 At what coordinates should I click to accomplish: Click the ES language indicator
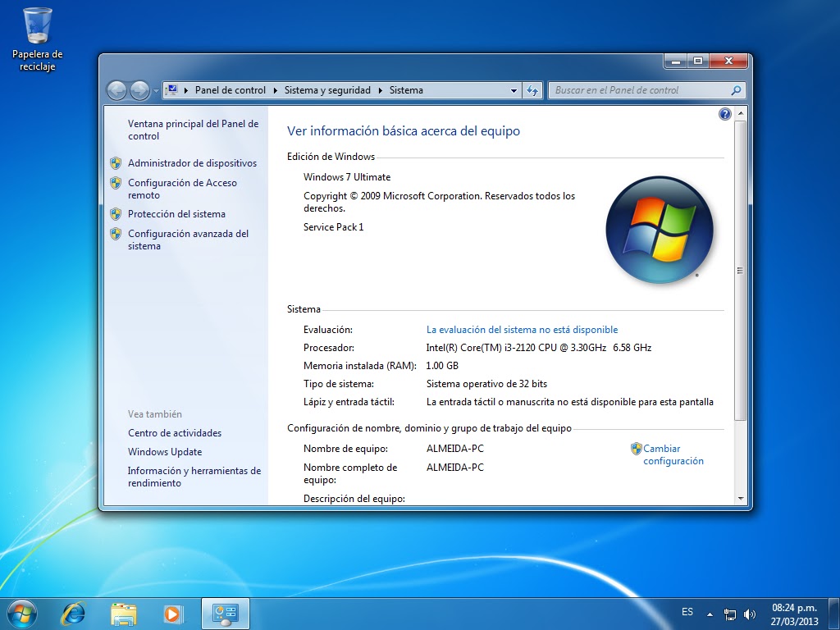coord(687,612)
